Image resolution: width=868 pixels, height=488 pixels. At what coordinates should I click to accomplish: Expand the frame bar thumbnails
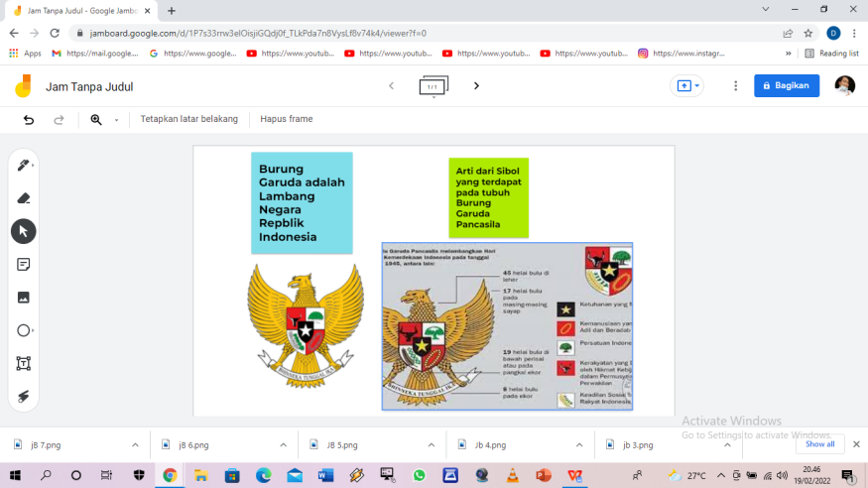pos(434,86)
